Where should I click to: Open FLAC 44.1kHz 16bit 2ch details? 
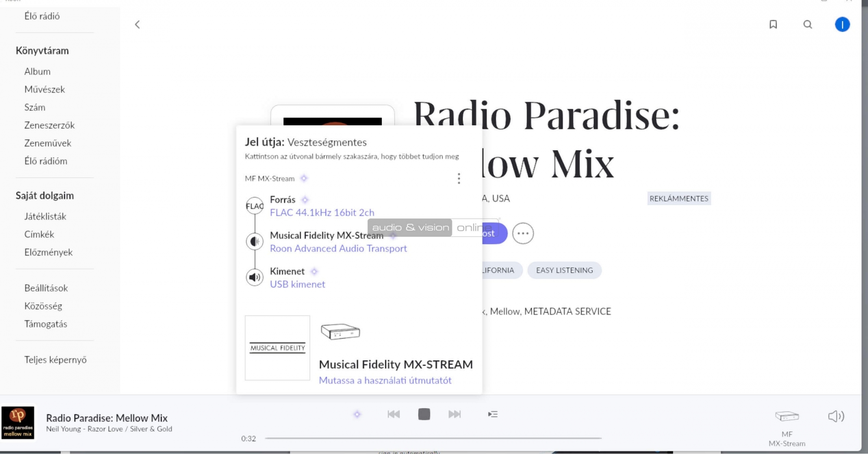(x=322, y=213)
